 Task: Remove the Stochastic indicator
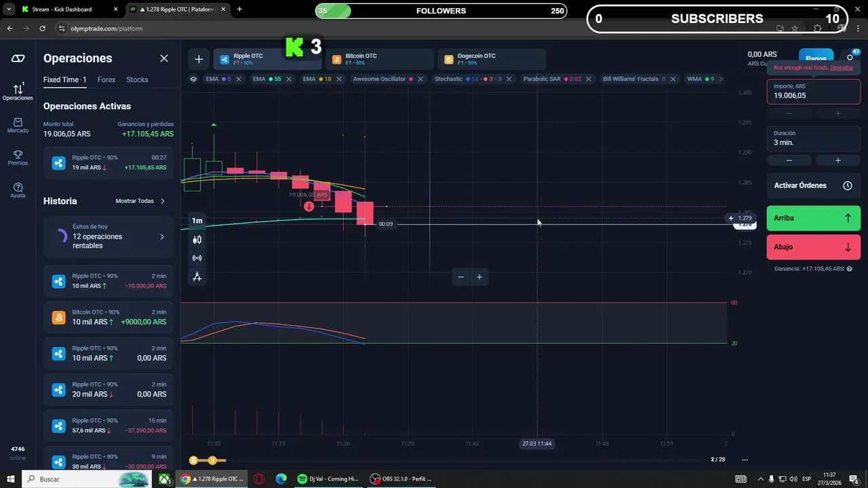[x=509, y=79]
